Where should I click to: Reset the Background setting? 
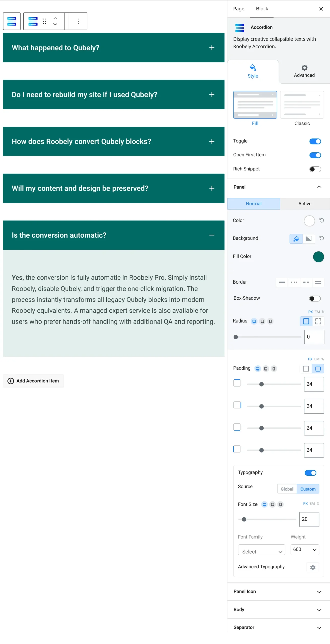tap(321, 238)
